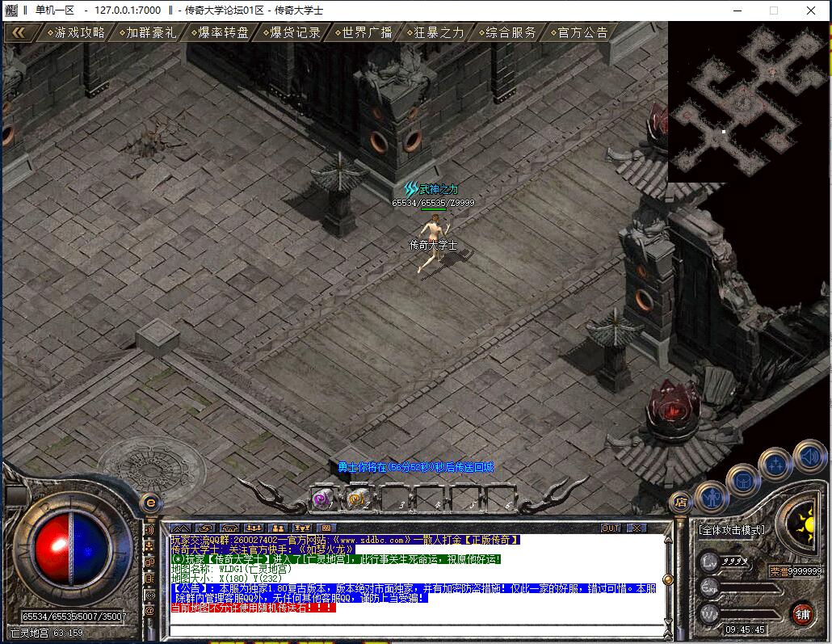Click the second chat toolbar icon with arrow
The width and height of the screenshot is (832, 644).
click(x=205, y=528)
